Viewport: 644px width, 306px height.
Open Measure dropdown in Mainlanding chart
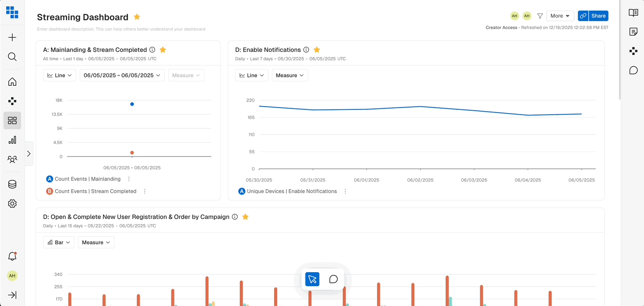tap(186, 75)
